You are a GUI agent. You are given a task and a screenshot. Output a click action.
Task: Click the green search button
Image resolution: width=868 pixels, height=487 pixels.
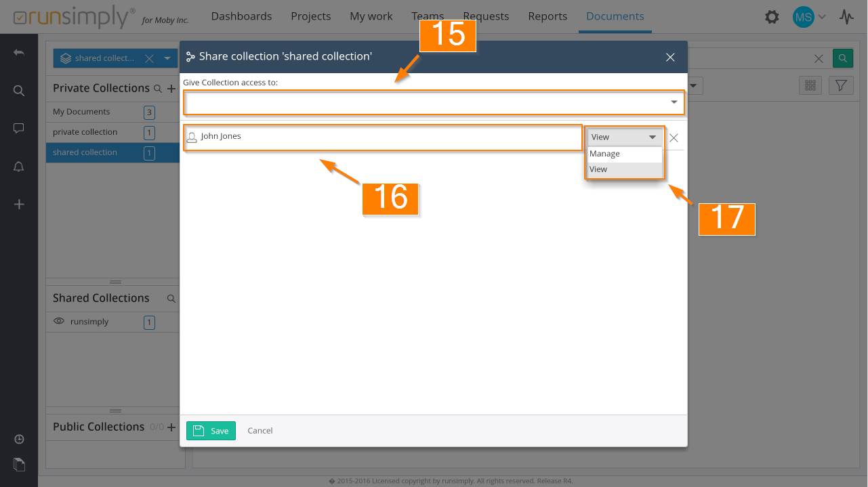(842, 58)
